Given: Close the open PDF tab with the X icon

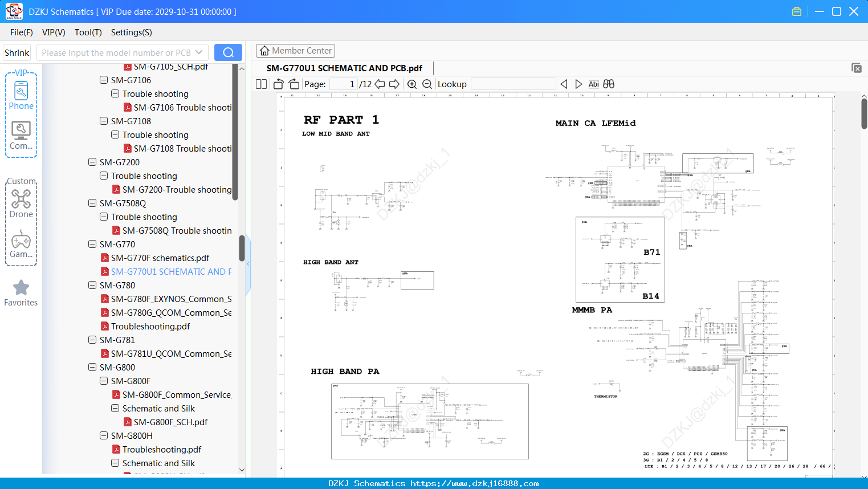Looking at the screenshot, I should click(x=857, y=68).
